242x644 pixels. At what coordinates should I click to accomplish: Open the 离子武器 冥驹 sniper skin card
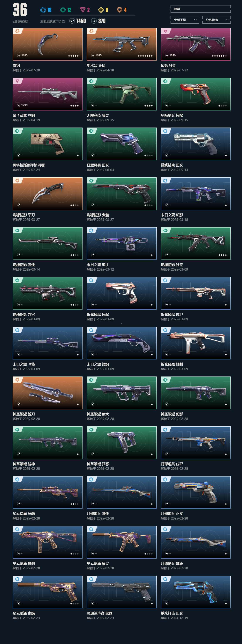point(48,94)
